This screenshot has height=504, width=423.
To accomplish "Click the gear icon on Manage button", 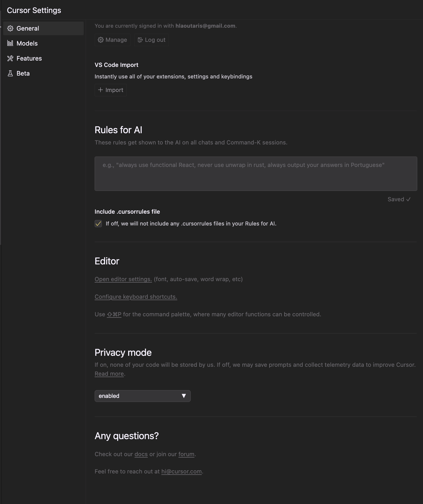I will (101, 40).
